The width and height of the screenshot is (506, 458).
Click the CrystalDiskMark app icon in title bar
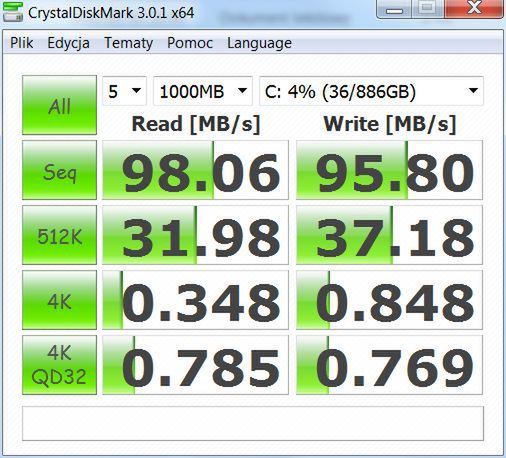click(x=13, y=12)
